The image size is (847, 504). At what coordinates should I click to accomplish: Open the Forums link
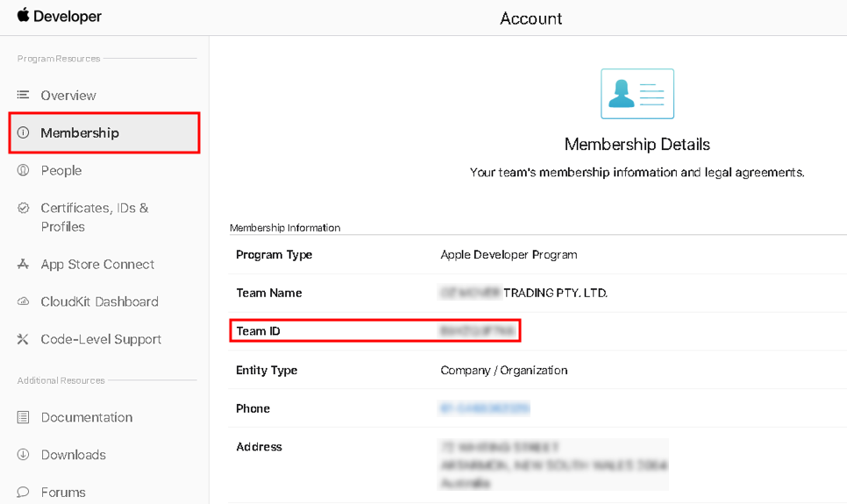coord(63,492)
